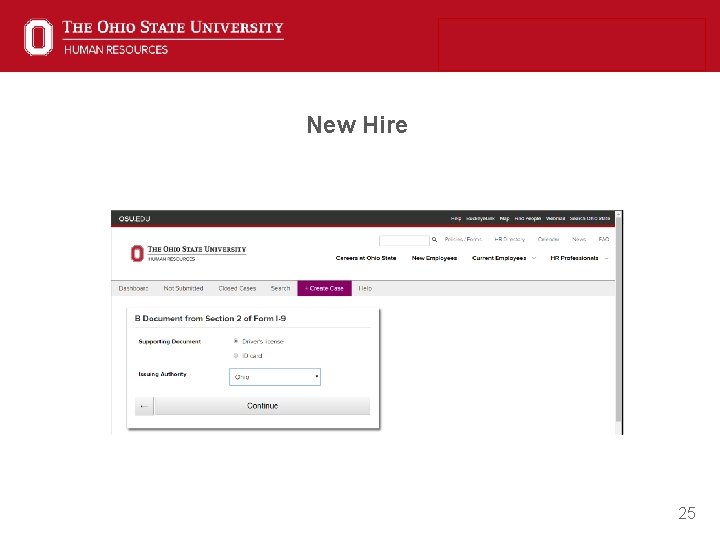720x540 pixels.
Task: Click the Search Ohio State link
Action: (590, 219)
